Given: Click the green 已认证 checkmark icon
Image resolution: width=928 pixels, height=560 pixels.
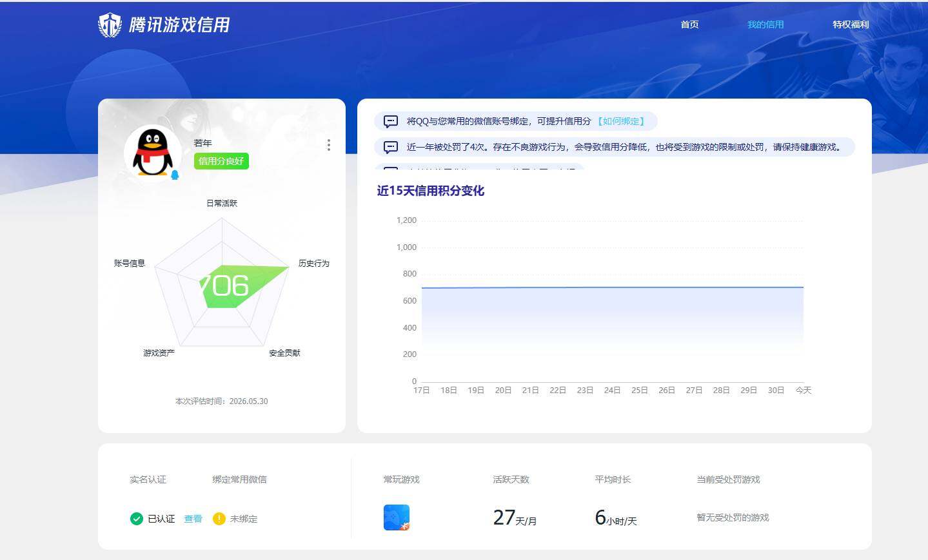Looking at the screenshot, I should pos(136,519).
